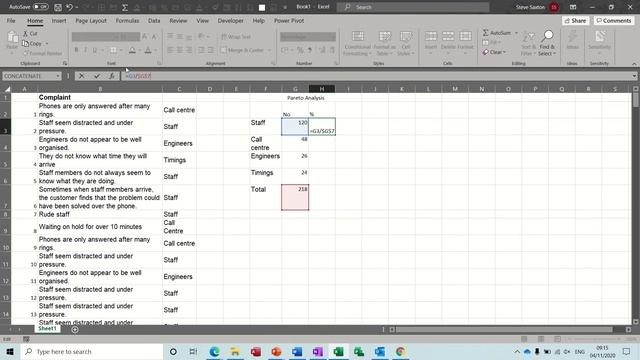Switch to the Review tab
The image size is (640, 360).
pos(178,20)
